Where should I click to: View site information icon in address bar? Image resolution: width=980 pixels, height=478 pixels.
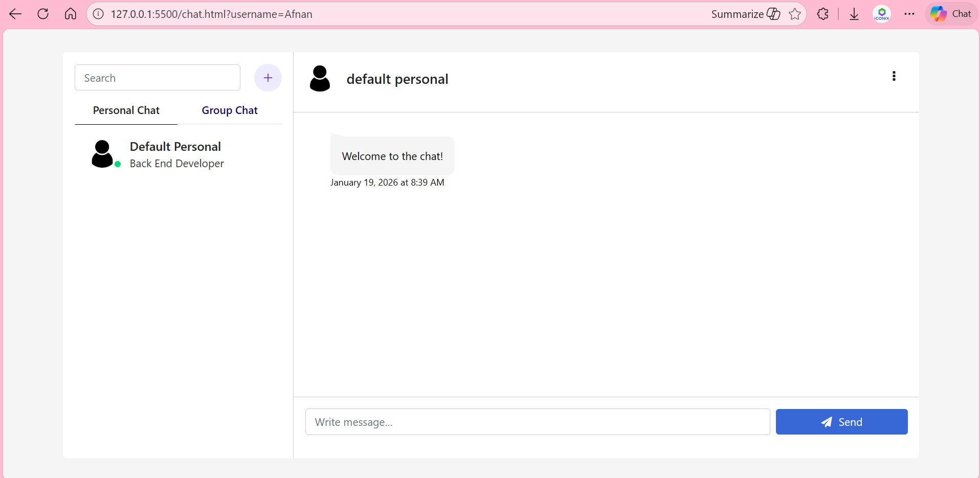98,14
